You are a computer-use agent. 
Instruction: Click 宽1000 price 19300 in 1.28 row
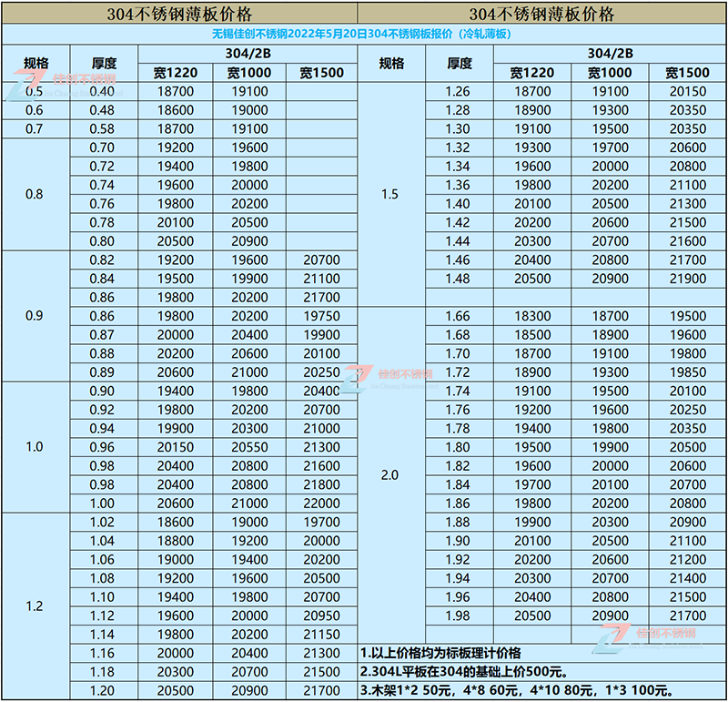tap(611, 110)
